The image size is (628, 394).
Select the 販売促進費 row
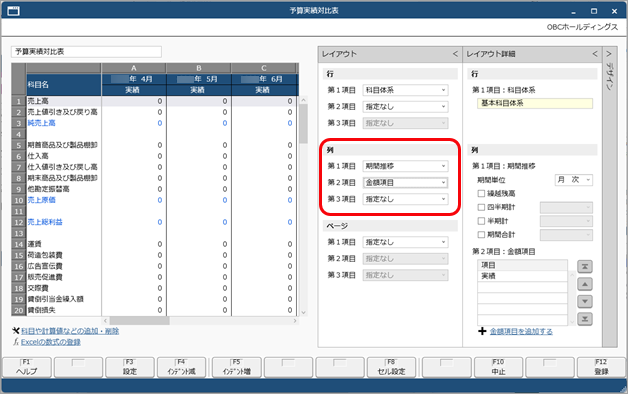[x=155, y=277]
